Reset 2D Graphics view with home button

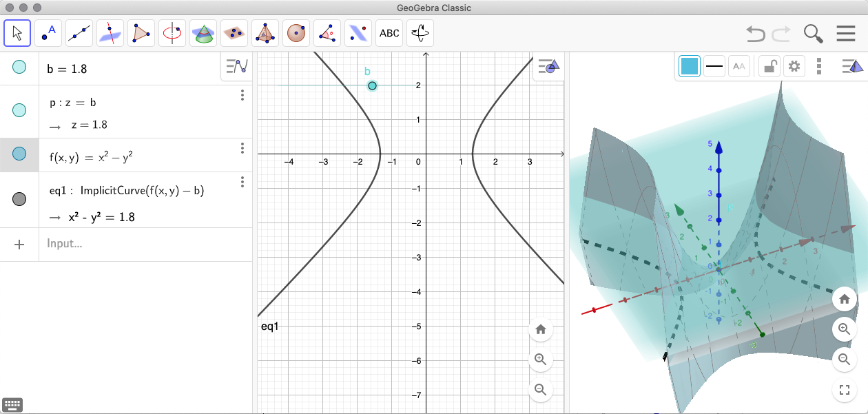pyautogui.click(x=541, y=329)
